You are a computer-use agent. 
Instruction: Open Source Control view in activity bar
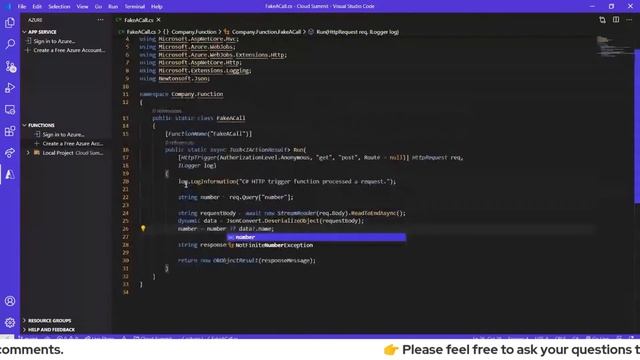click(x=10, y=66)
